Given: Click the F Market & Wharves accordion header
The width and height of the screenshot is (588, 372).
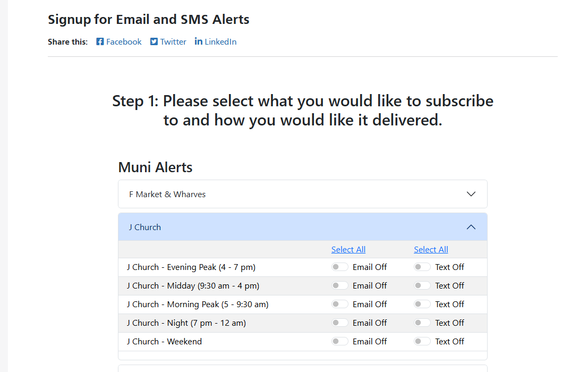Looking at the screenshot, I should click(x=303, y=194).
